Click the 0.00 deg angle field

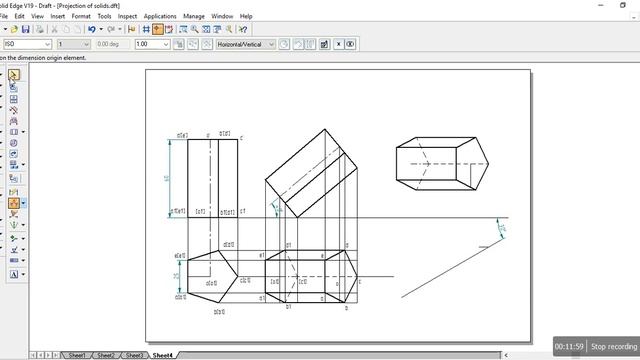pyautogui.click(x=112, y=44)
